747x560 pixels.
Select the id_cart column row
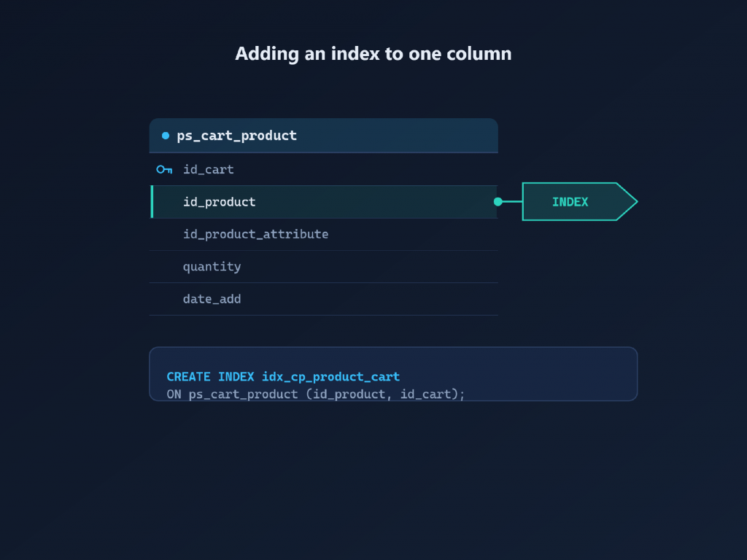click(323, 169)
